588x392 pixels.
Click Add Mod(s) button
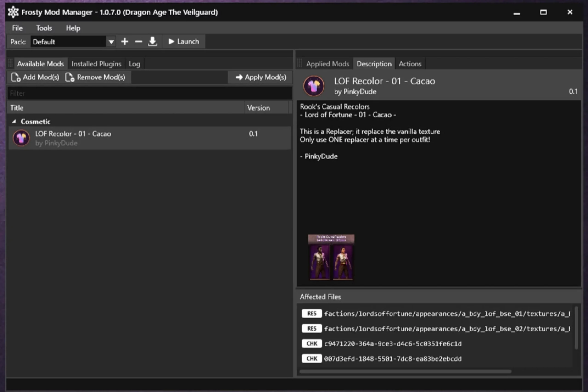[35, 77]
